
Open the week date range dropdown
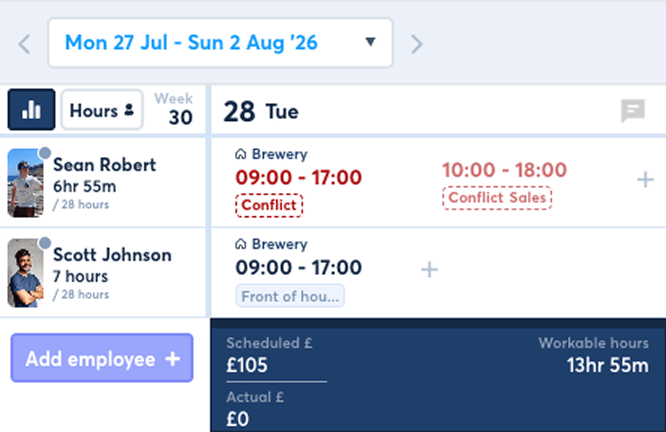[x=220, y=43]
